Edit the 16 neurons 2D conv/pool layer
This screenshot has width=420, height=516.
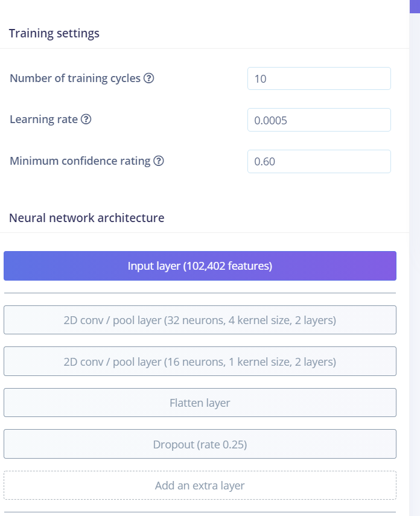click(200, 362)
